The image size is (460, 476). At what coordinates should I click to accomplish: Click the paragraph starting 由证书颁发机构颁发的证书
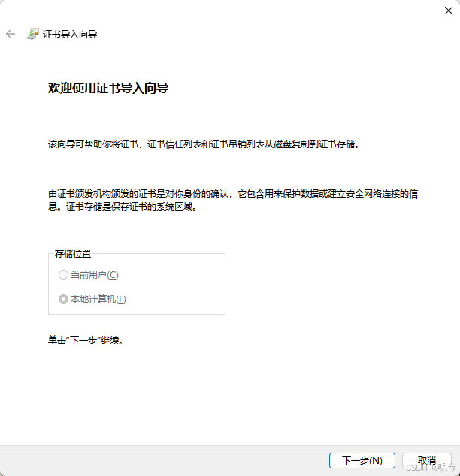(233, 200)
